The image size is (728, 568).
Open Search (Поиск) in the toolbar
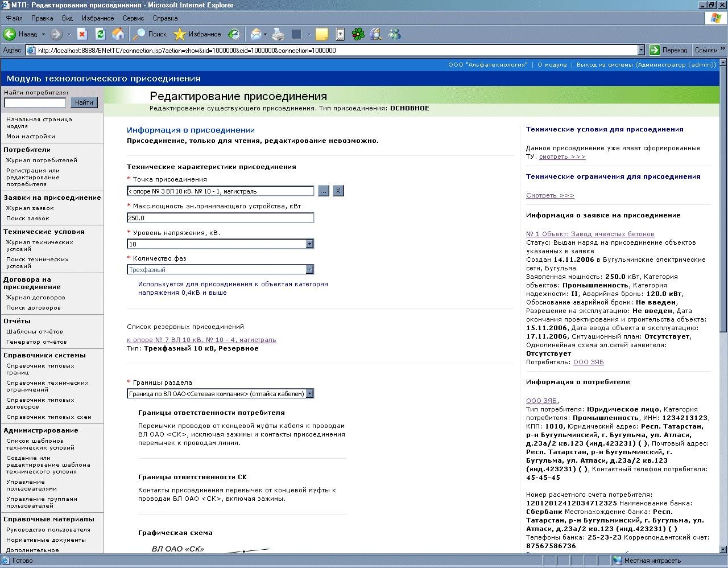[150, 34]
